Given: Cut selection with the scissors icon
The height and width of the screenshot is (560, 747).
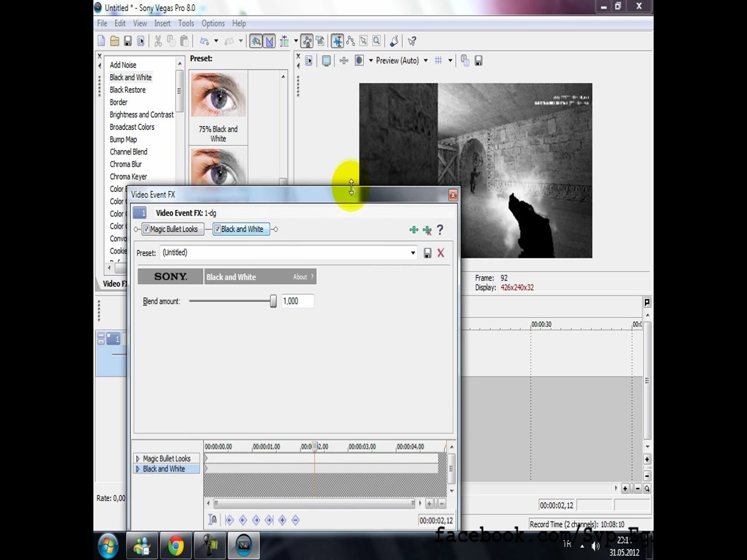Looking at the screenshot, I should coord(158,41).
